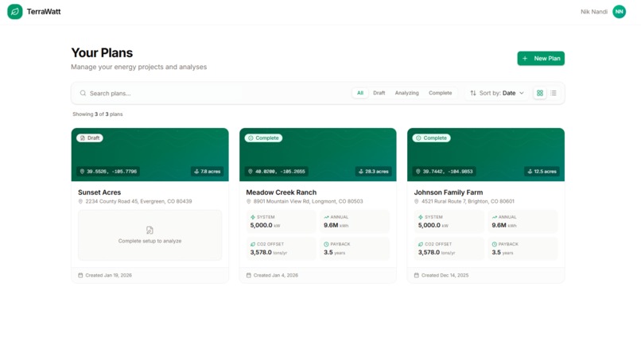
Task: Click the calendar icon beside Created Dec 14, 2025
Action: click(x=417, y=275)
